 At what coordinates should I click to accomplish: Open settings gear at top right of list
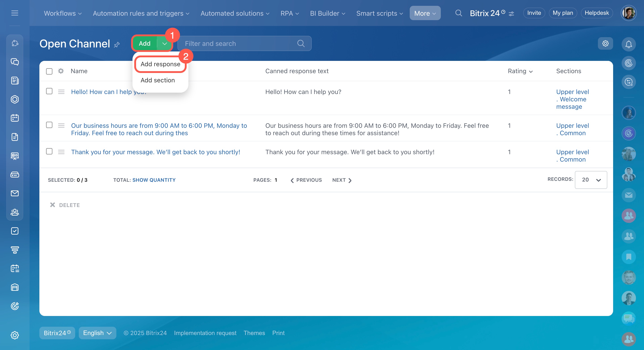pyautogui.click(x=605, y=43)
